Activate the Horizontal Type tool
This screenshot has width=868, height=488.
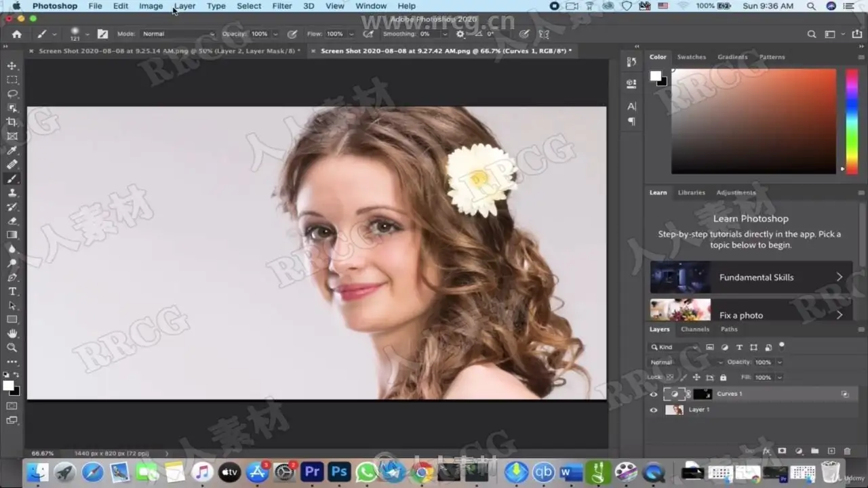click(x=12, y=291)
